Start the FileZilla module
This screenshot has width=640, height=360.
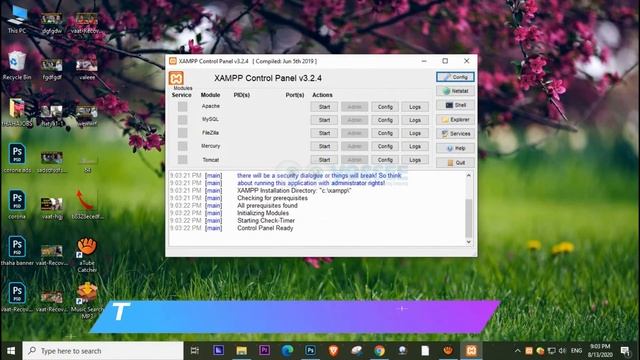click(324, 133)
